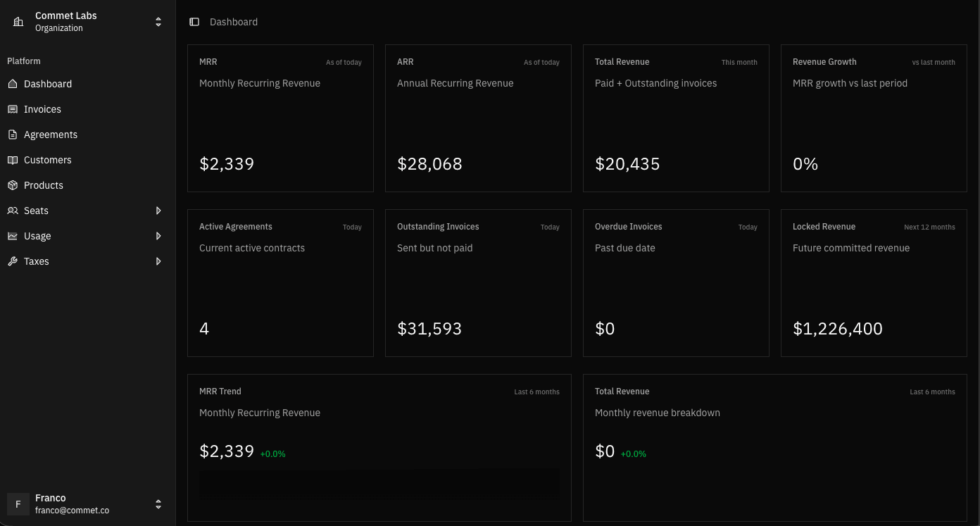The height and width of the screenshot is (526, 980).
Task: Select the Invoices icon
Action: pos(13,109)
